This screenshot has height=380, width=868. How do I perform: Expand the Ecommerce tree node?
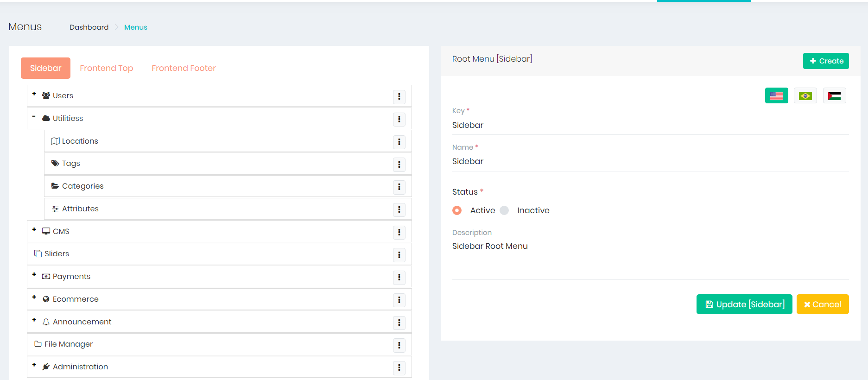tap(34, 297)
